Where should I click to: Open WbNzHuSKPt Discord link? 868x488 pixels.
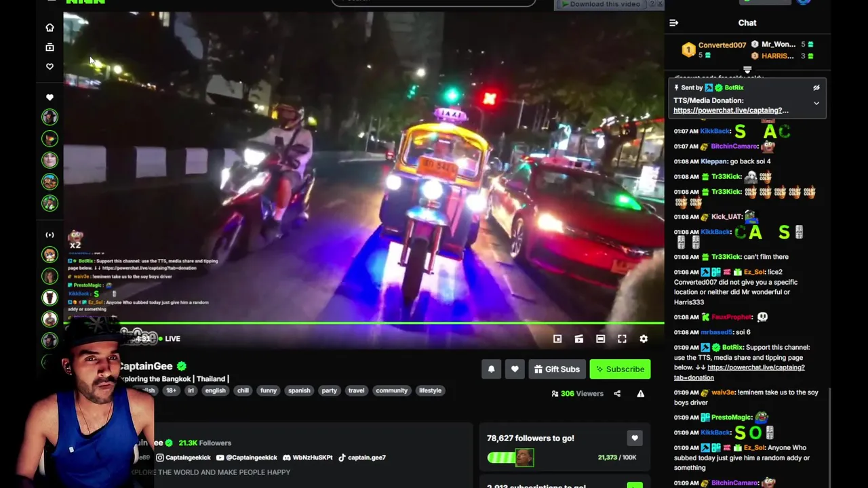click(x=307, y=457)
